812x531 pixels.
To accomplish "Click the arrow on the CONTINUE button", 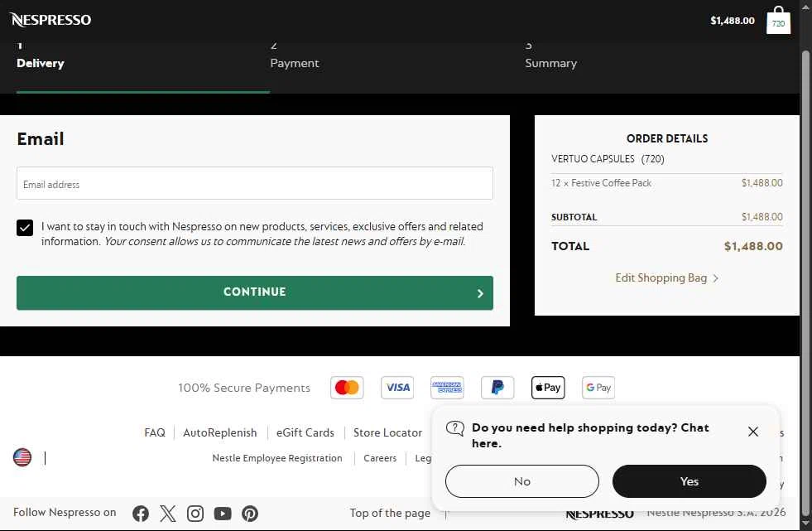I will (x=480, y=293).
